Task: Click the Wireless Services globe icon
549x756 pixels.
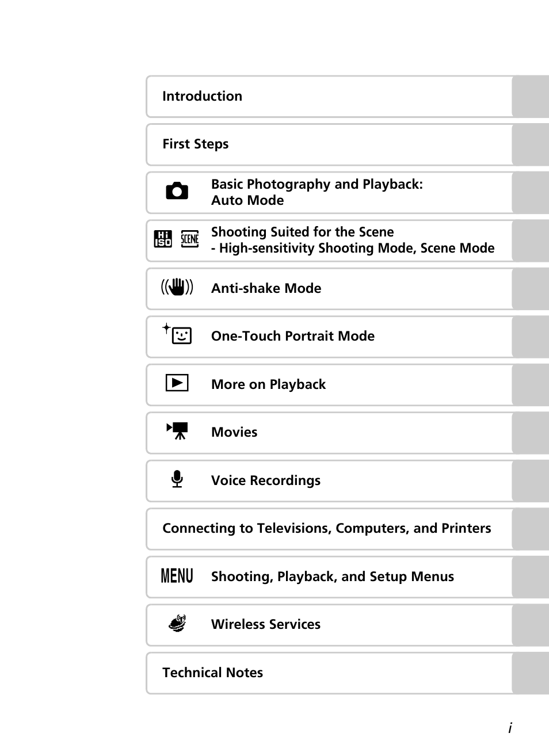Action: point(178,623)
